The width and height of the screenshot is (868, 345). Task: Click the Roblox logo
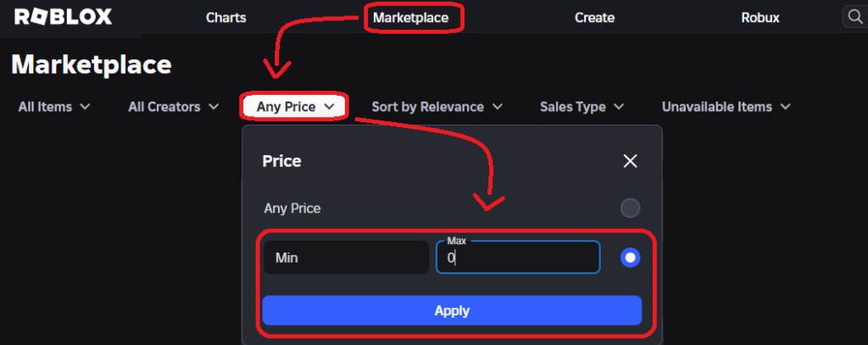[x=63, y=17]
